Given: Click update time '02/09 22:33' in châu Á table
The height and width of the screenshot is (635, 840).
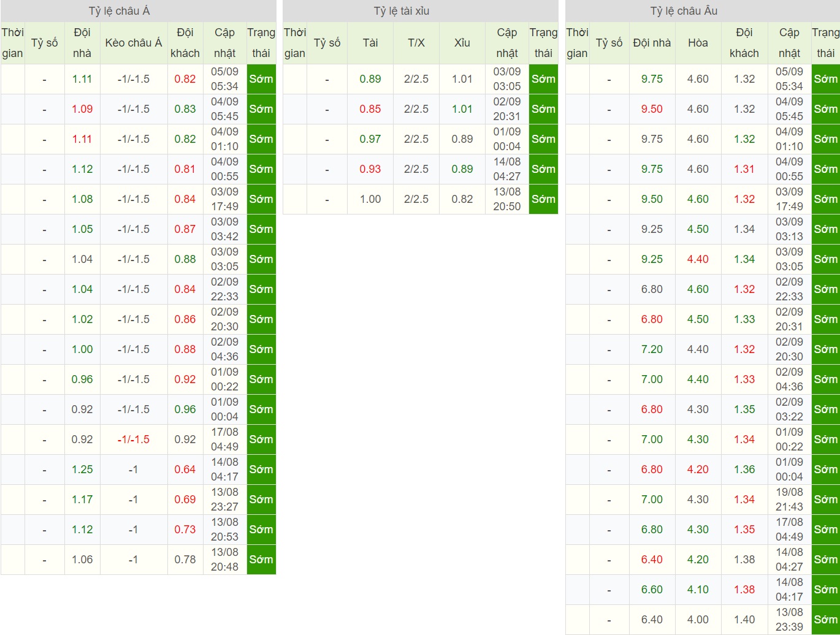Looking at the screenshot, I should pos(224,289).
